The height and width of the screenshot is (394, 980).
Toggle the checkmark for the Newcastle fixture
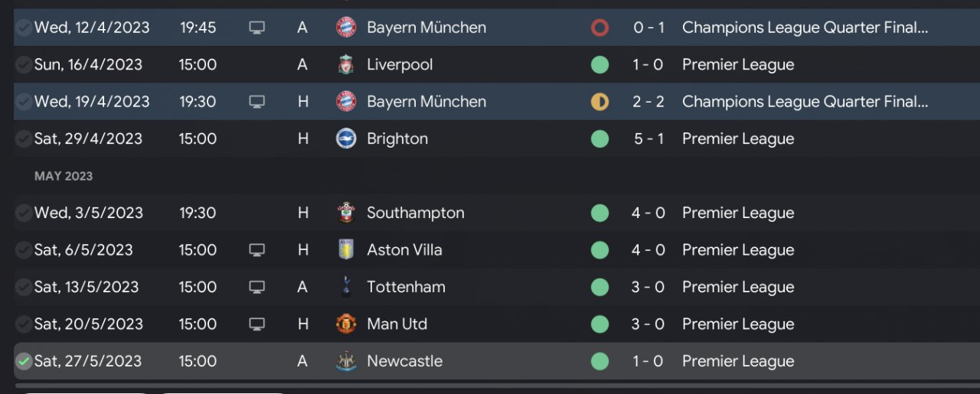coord(24,361)
